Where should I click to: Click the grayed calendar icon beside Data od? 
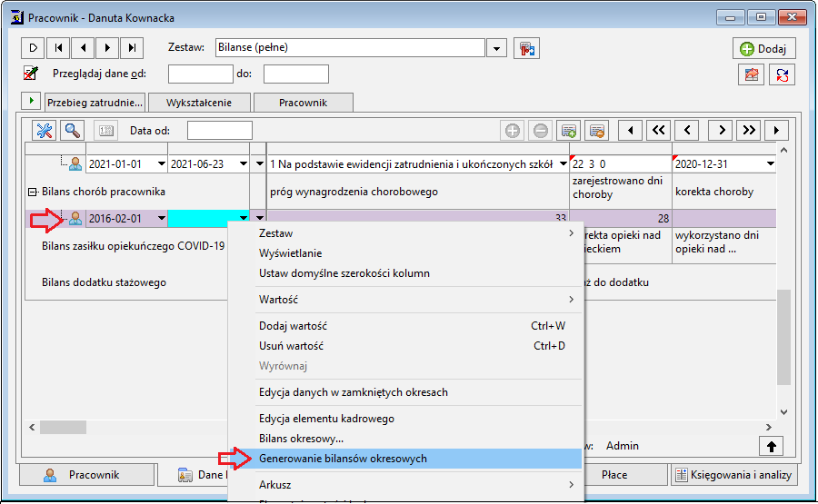106,130
